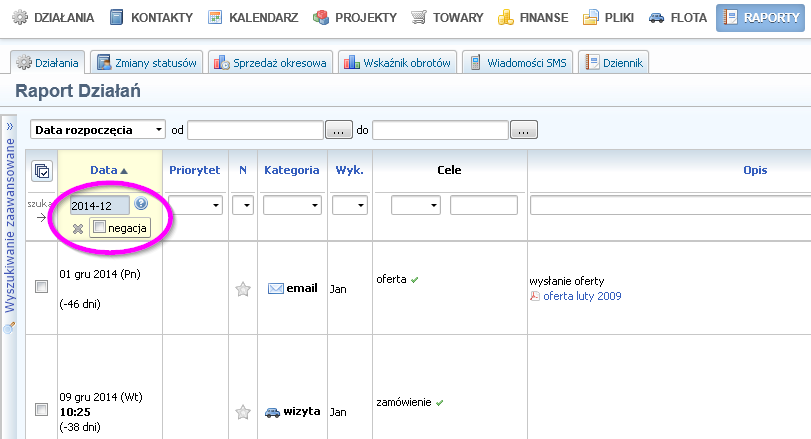The image size is (811, 439).
Task: Enable the negacja checkbox
Action: click(x=99, y=228)
